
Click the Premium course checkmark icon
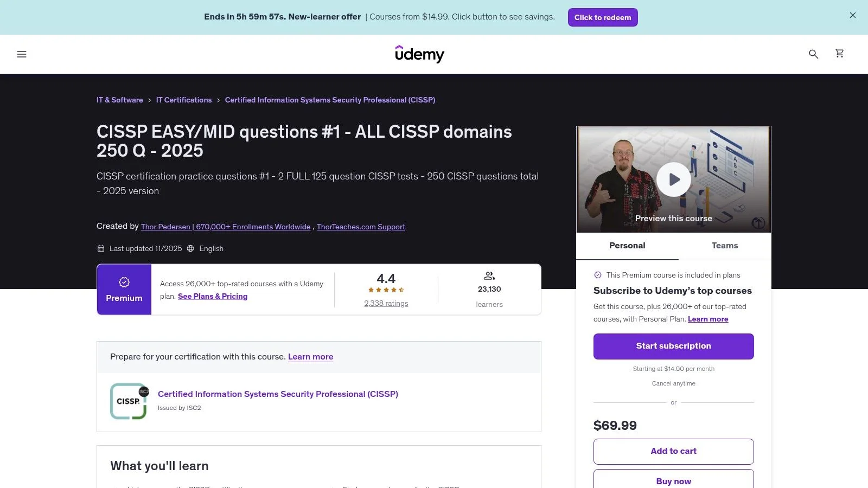pos(598,275)
